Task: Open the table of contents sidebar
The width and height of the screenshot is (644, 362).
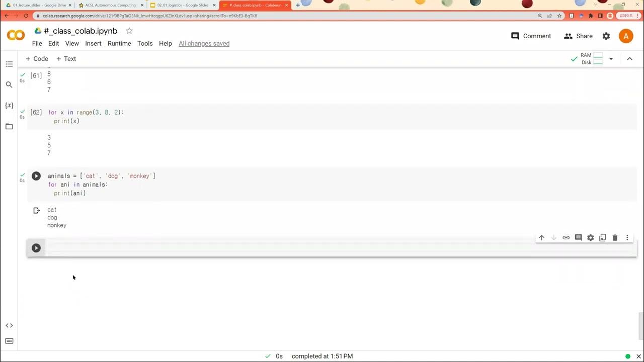Action: (x=9, y=64)
